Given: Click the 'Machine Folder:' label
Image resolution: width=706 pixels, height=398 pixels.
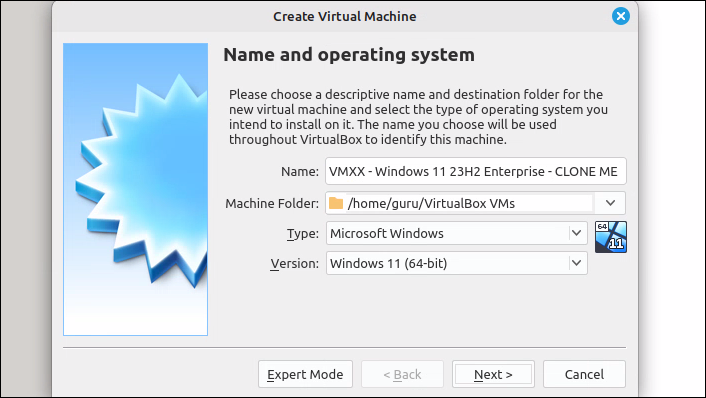Looking at the screenshot, I should 272,204.
